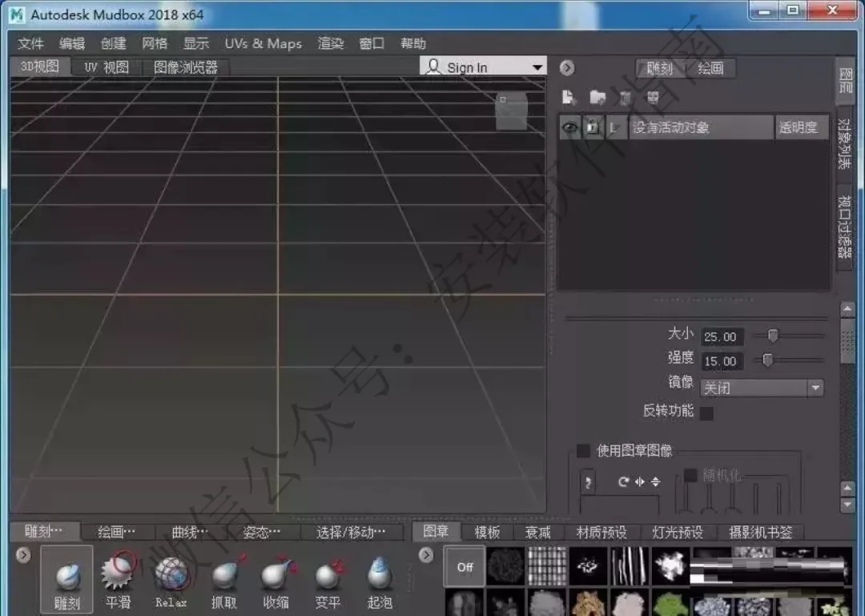Expand the stamp tray arrow

(x=426, y=555)
